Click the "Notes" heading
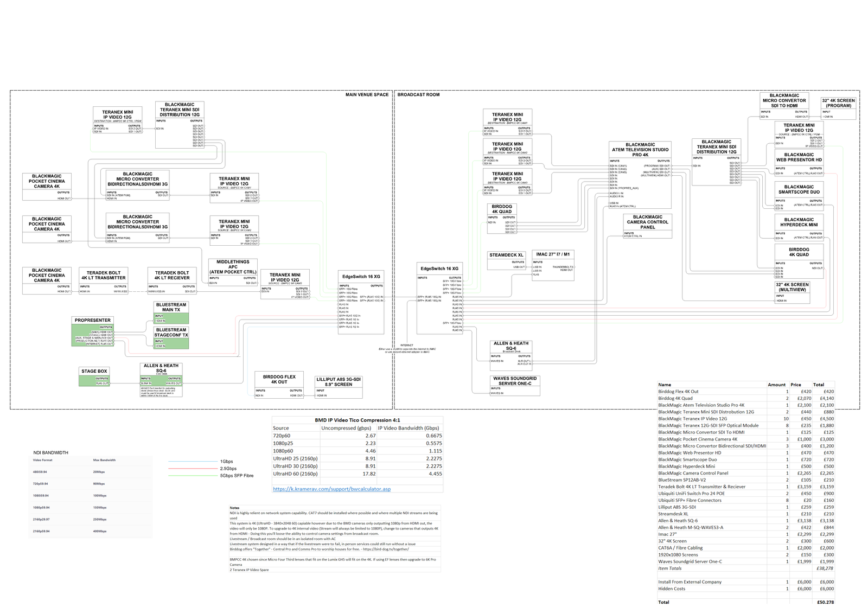This screenshot has height=607, width=868. coord(234,508)
